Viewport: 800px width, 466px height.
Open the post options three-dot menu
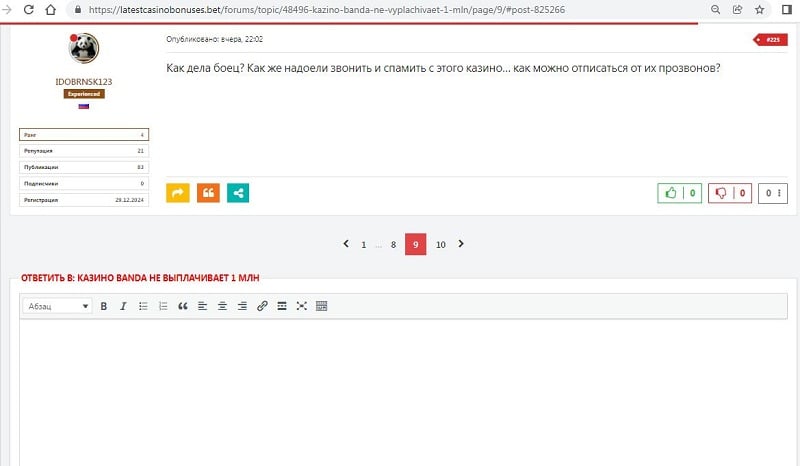(779, 193)
